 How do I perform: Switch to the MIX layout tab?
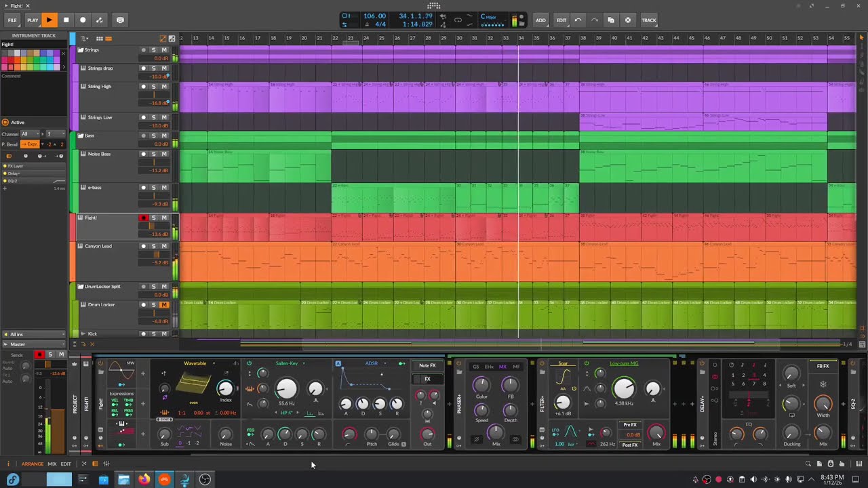pyautogui.click(x=52, y=464)
